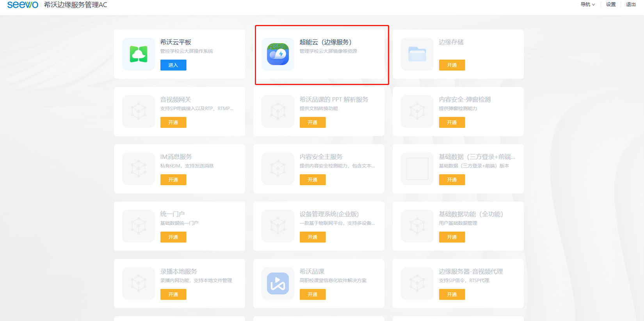
Task: Click 退出 to log out
Action: [x=631, y=5]
